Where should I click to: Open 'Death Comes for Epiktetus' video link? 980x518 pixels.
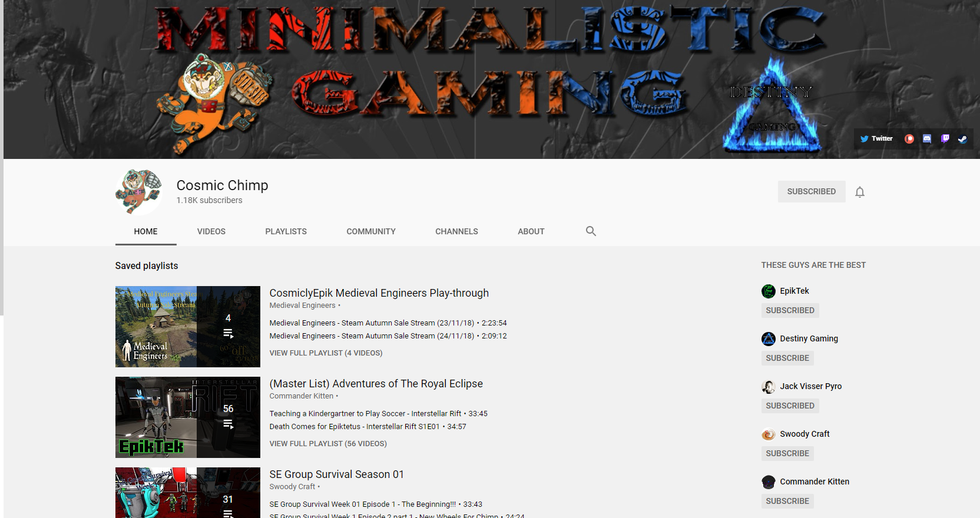pyautogui.click(x=354, y=427)
